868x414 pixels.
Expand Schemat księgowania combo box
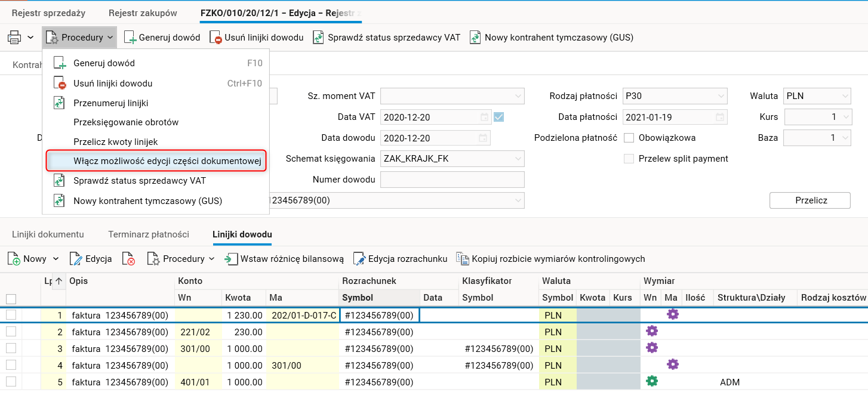tap(517, 159)
